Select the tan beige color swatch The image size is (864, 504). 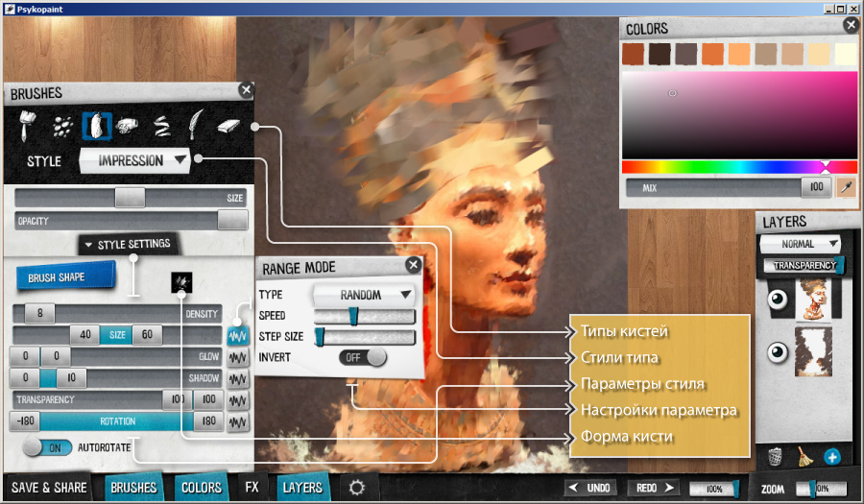765,54
